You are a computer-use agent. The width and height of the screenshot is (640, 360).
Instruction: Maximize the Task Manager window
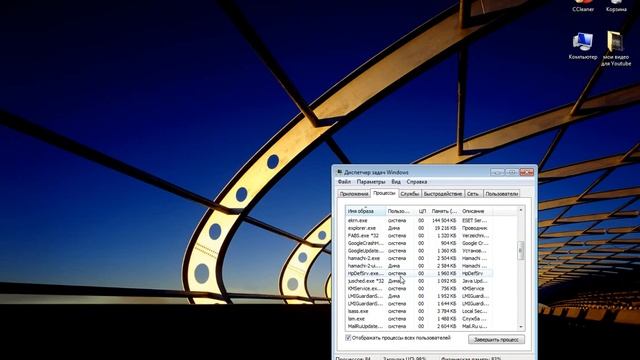click(x=511, y=172)
